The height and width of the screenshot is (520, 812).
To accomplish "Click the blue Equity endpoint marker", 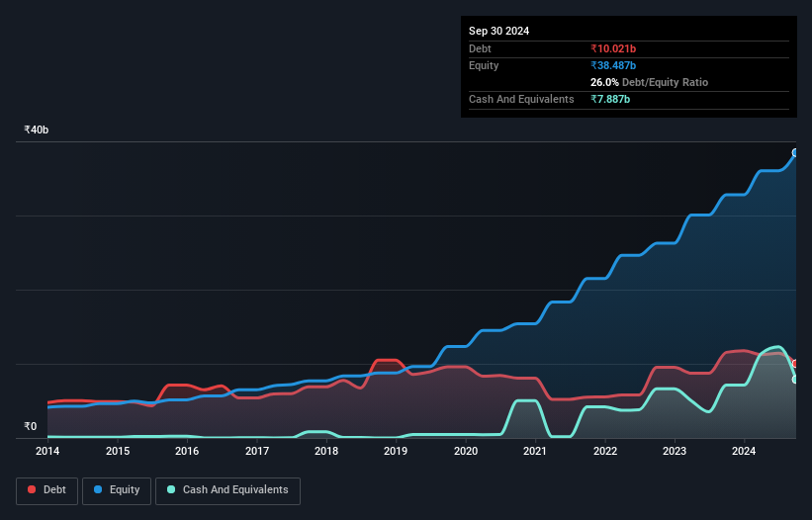I will coord(795,152).
